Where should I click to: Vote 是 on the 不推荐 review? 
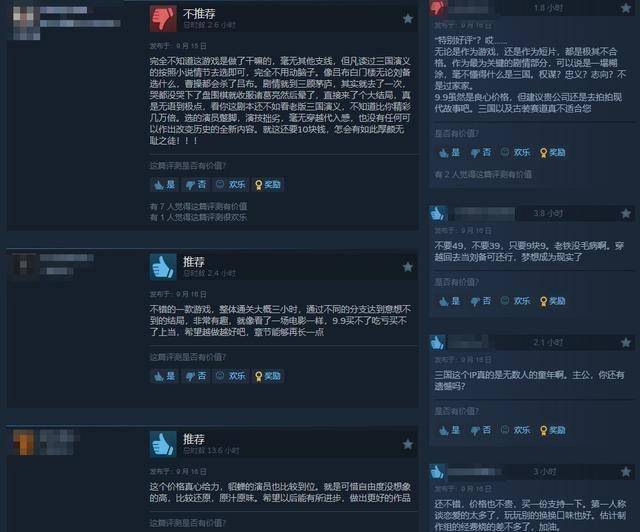point(164,185)
